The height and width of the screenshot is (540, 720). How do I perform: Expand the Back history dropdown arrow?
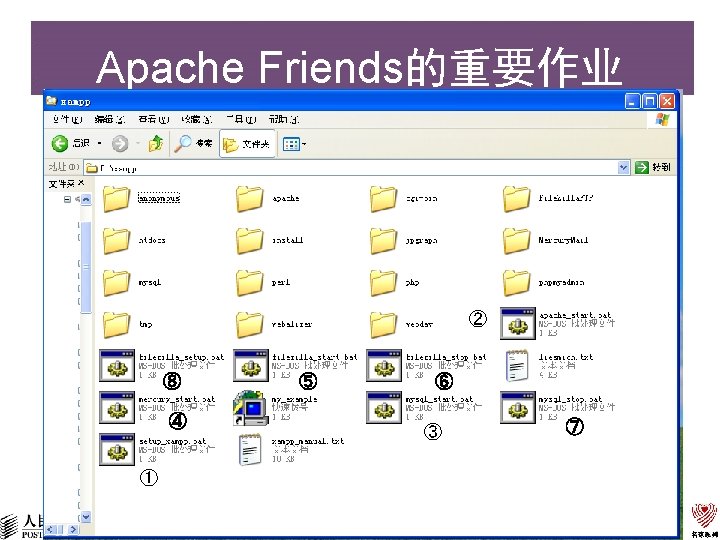[100, 144]
